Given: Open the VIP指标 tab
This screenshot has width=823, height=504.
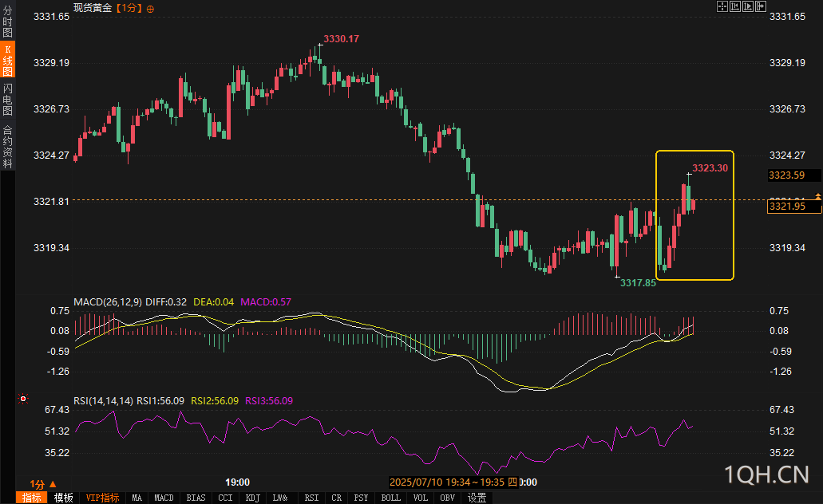Looking at the screenshot, I should [x=102, y=498].
